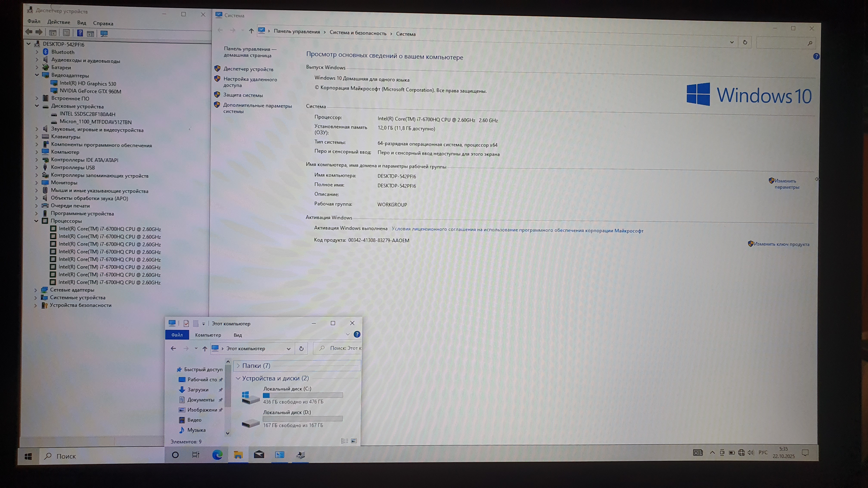Collapse the Процессоры tree node
This screenshot has width=868, height=488.
(36, 221)
